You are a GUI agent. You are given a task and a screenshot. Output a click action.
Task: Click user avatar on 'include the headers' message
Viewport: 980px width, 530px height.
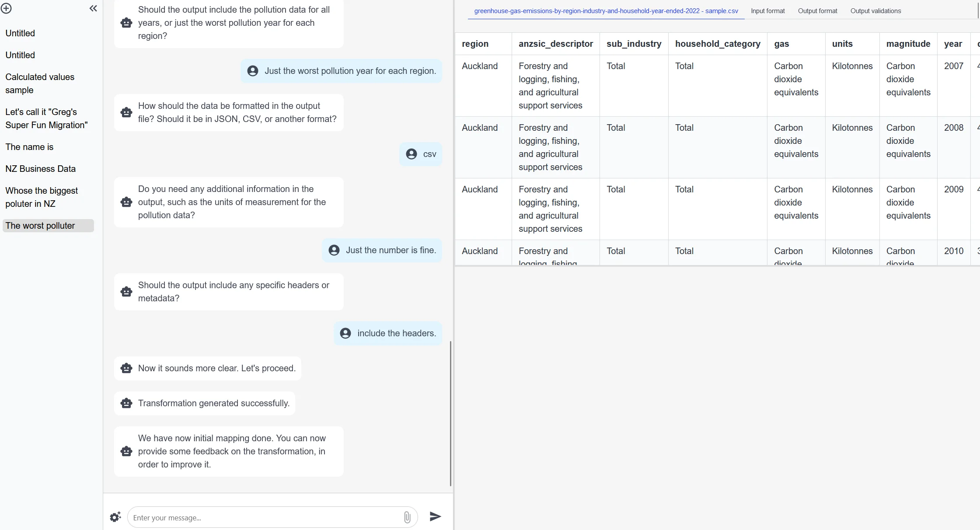345,333
